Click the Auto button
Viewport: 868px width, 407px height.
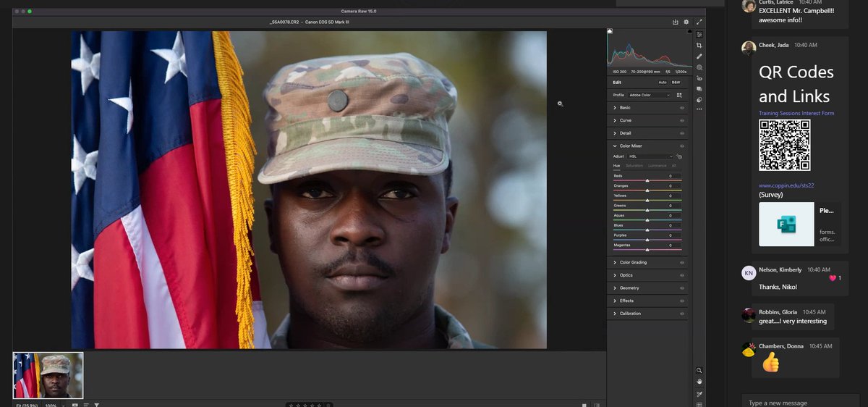(x=663, y=83)
